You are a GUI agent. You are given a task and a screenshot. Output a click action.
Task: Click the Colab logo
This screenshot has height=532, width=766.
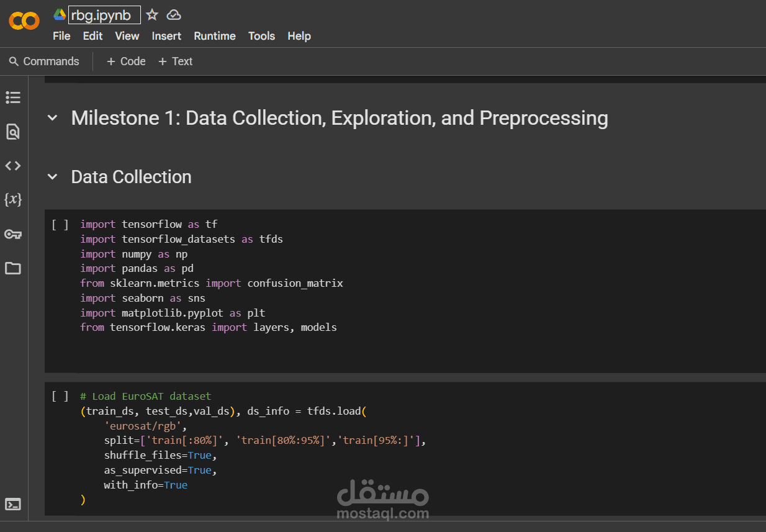(x=24, y=22)
